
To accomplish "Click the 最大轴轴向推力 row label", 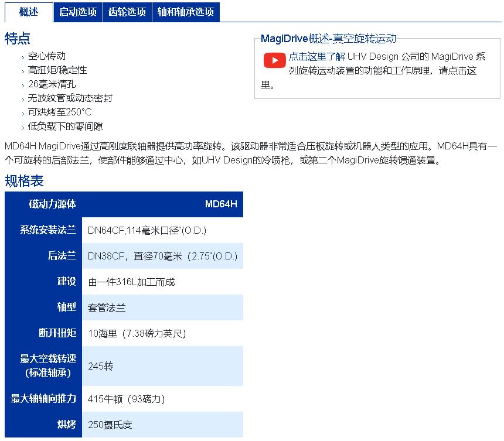I will click(43, 399).
